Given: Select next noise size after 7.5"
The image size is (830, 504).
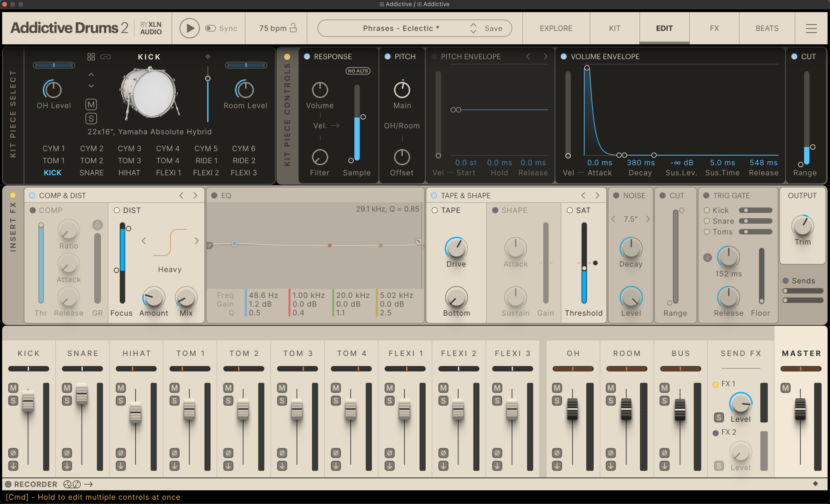Looking at the screenshot, I should click(648, 219).
